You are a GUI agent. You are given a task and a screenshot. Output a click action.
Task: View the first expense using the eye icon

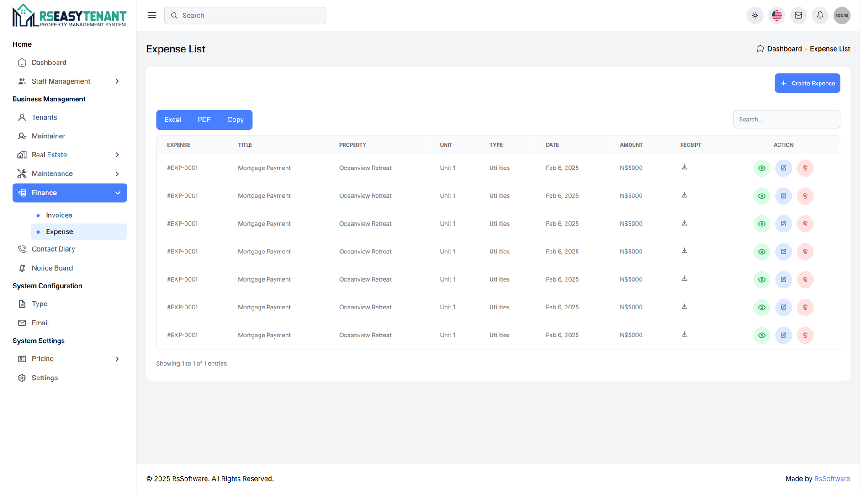pos(762,168)
